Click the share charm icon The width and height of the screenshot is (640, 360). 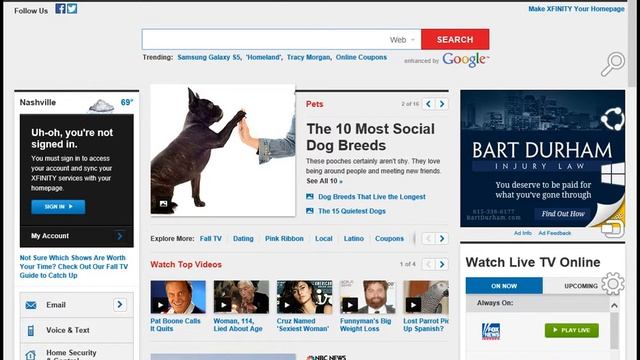[x=613, y=119]
